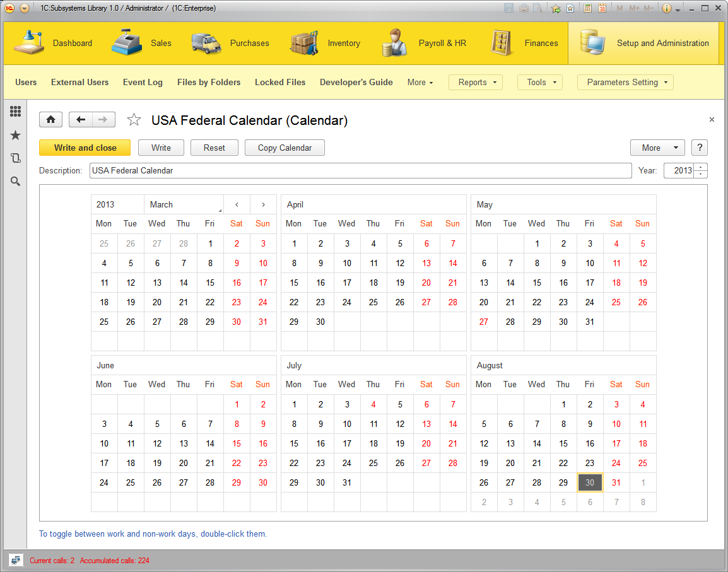The width and height of the screenshot is (728, 572).
Task: Go to next month with right chevron
Action: pos(263,204)
